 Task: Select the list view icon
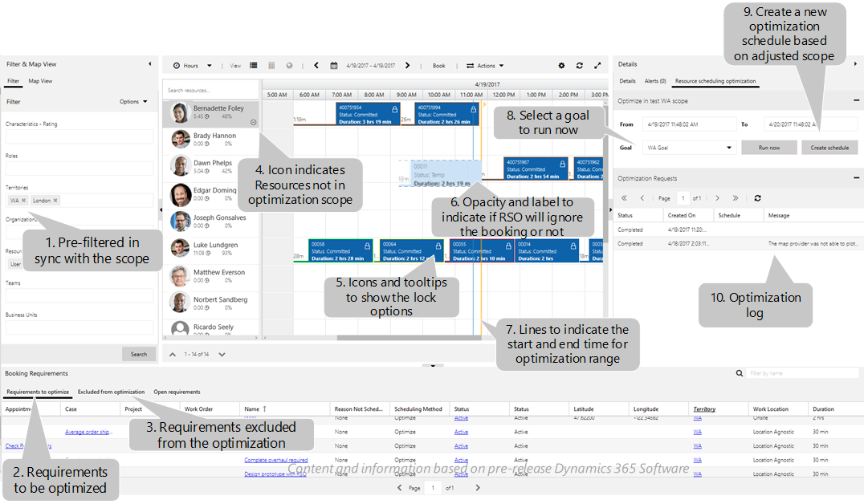click(x=253, y=66)
